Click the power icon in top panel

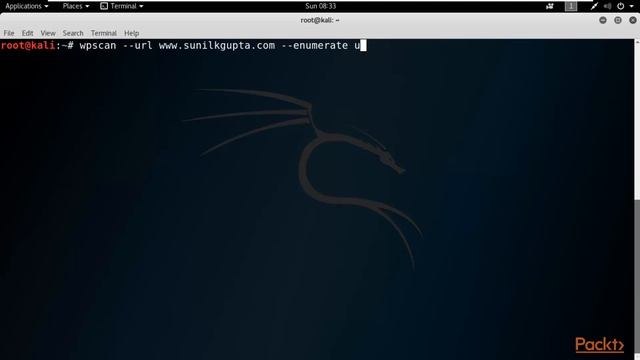620,6
